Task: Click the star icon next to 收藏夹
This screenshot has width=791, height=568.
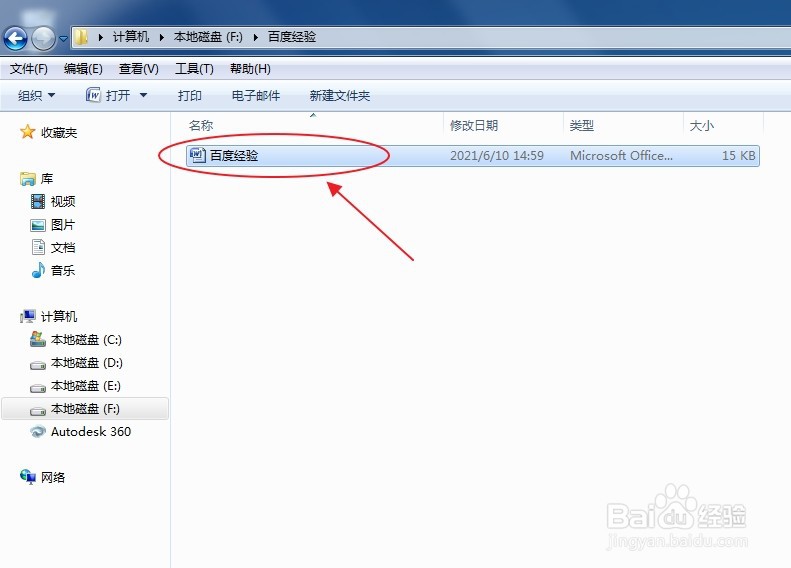Action: point(27,132)
